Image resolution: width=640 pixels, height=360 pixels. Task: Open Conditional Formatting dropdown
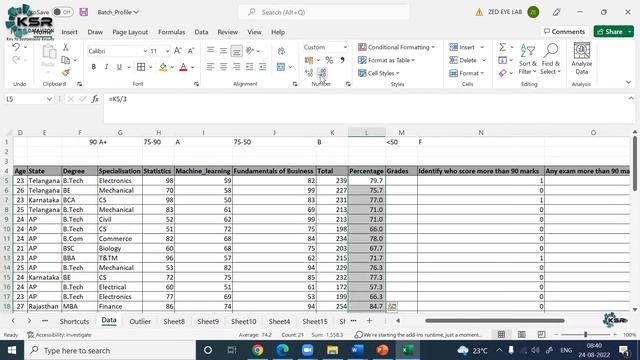396,47
